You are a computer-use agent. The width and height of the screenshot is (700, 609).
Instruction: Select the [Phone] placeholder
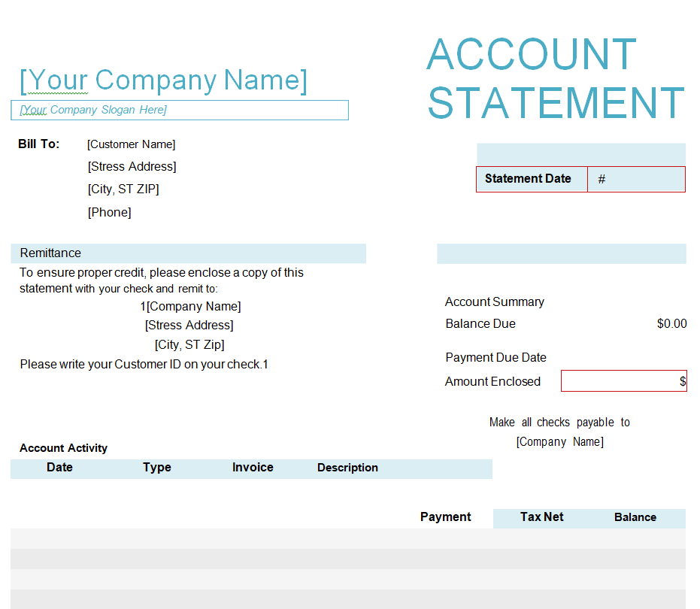(109, 213)
